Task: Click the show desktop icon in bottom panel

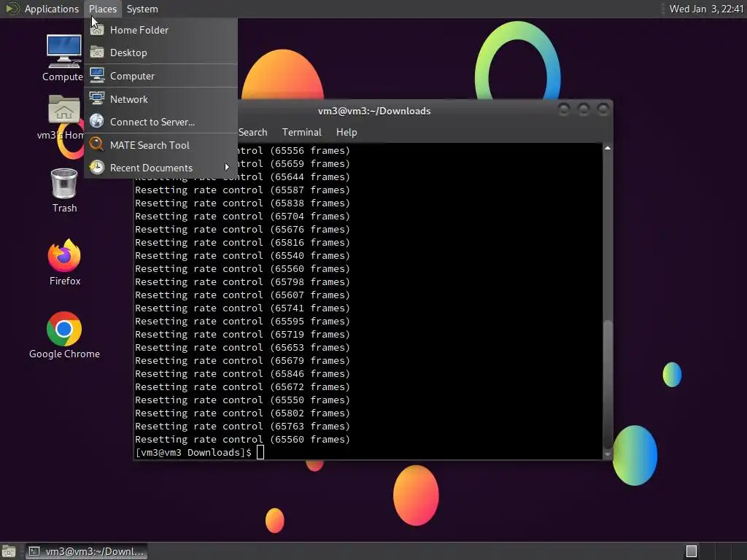Action: click(9, 551)
